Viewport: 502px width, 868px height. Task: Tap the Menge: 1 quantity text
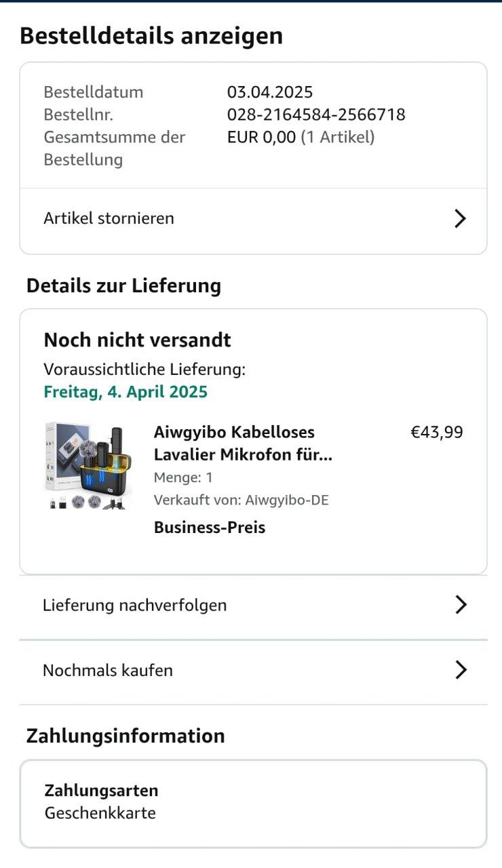point(183,477)
